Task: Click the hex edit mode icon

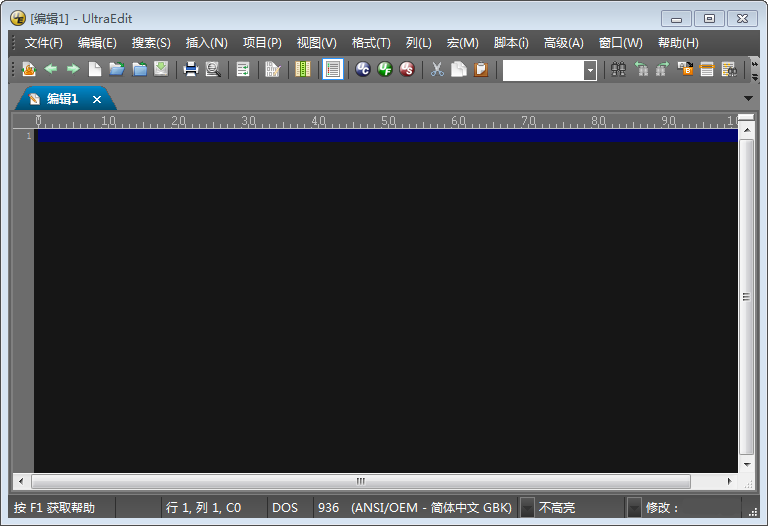Action: pyautogui.click(x=272, y=69)
